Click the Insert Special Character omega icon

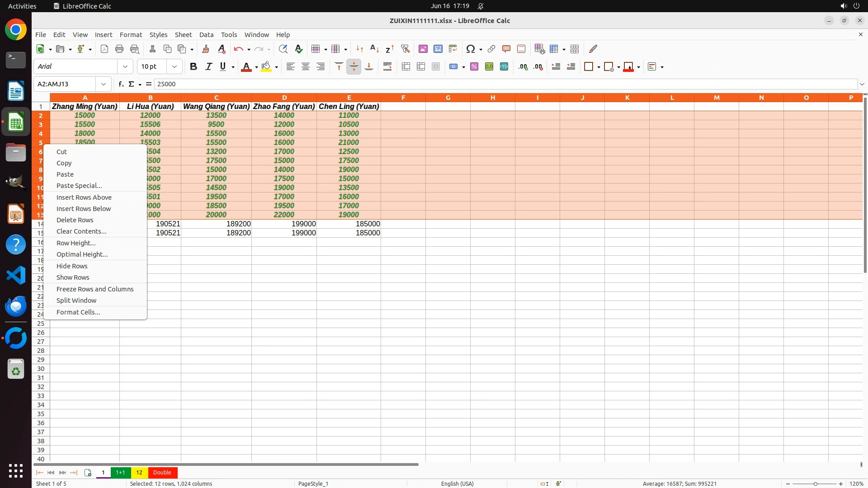point(470,49)
